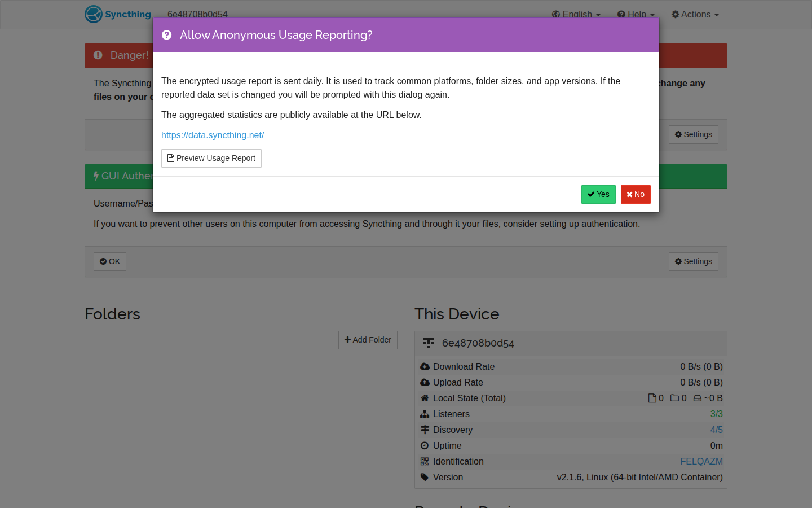Screen dimensions: 812x508
Task: Accept usage reporting with Yes button
Action: (x=598, y=194)
